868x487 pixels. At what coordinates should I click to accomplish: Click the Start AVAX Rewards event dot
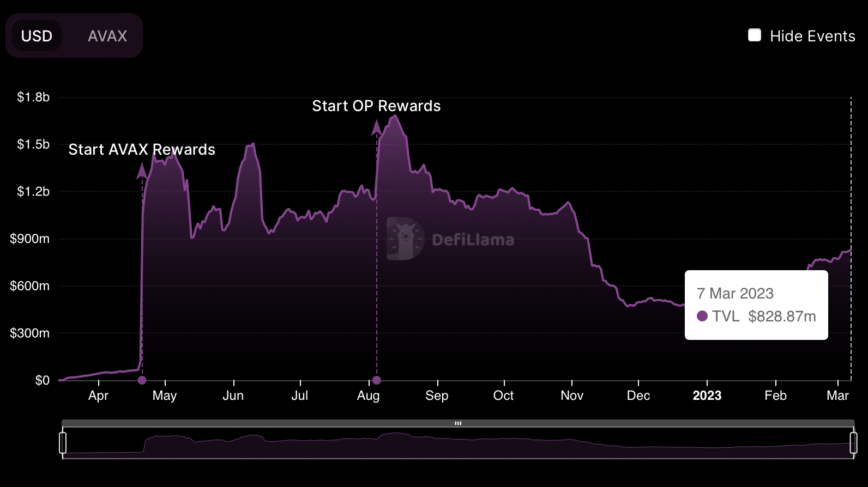click(142, 380)
